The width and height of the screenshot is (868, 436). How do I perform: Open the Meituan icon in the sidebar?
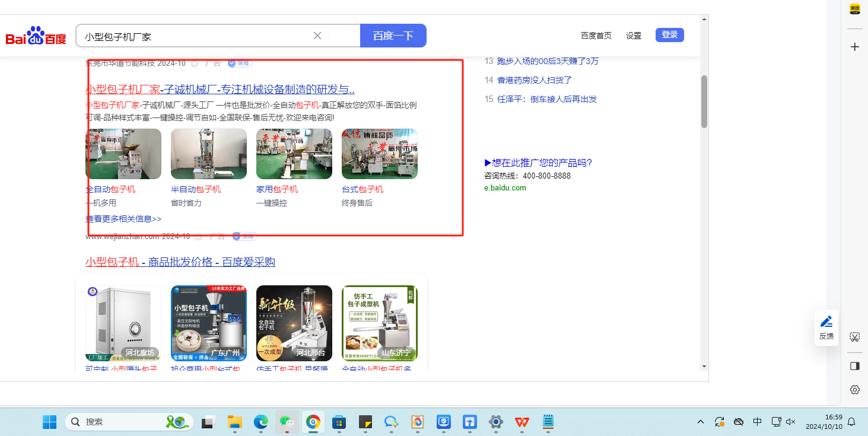855,9
